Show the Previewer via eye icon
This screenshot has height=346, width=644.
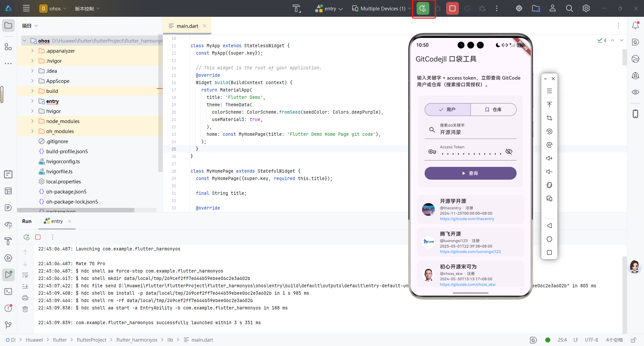(635, 92)
